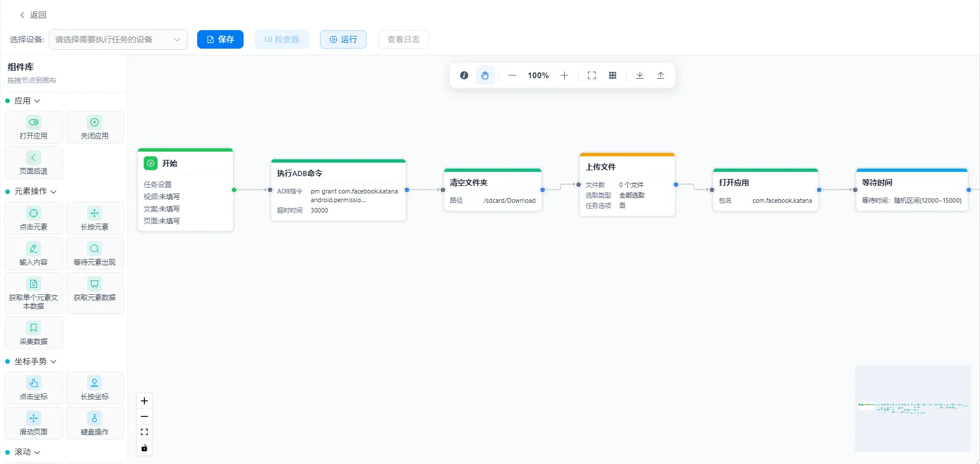Image resolution: width=980 pixels, height=464 pixels.
Task: Open the UI 检查器 inspector
Action: pos(282,39)
